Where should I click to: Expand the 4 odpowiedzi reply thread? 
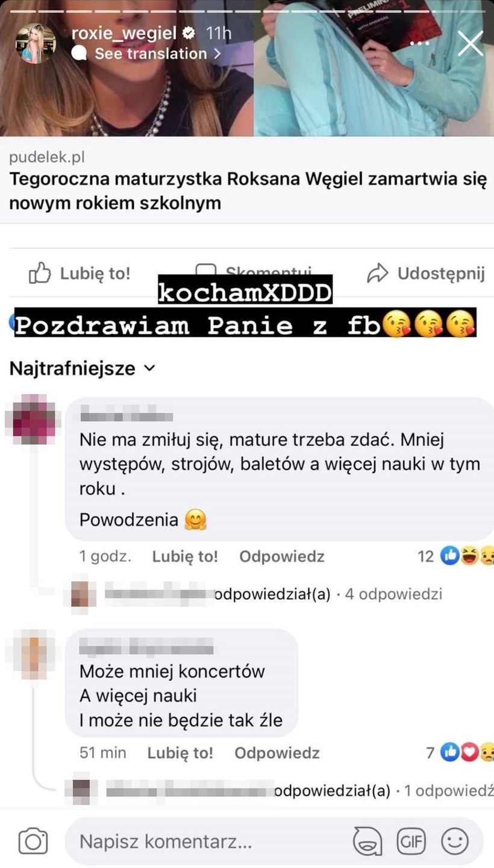[394, 594]
